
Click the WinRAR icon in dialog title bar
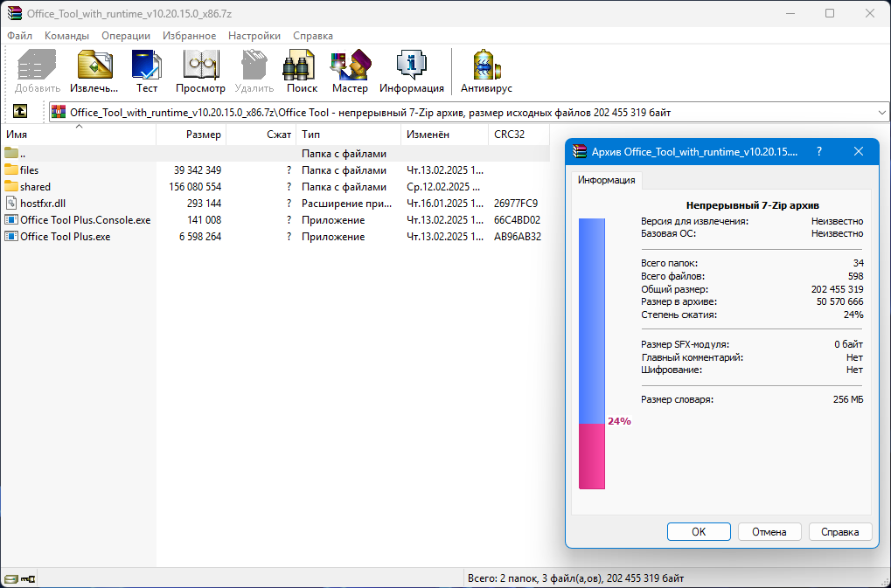coord(580,151)
